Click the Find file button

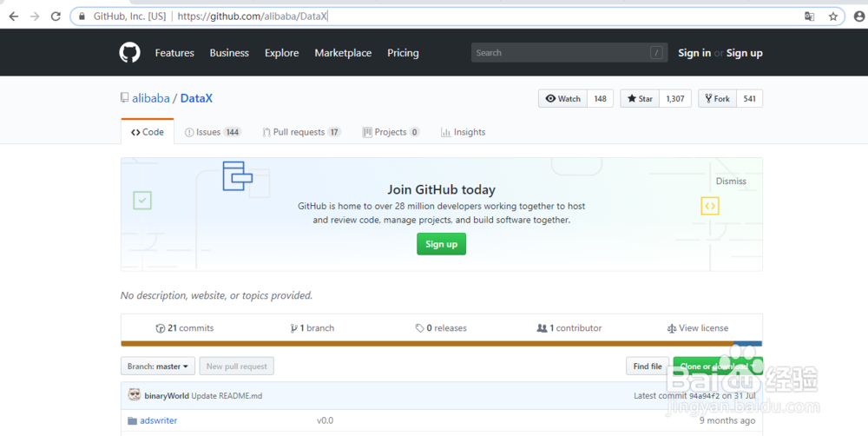coord(648,367)
